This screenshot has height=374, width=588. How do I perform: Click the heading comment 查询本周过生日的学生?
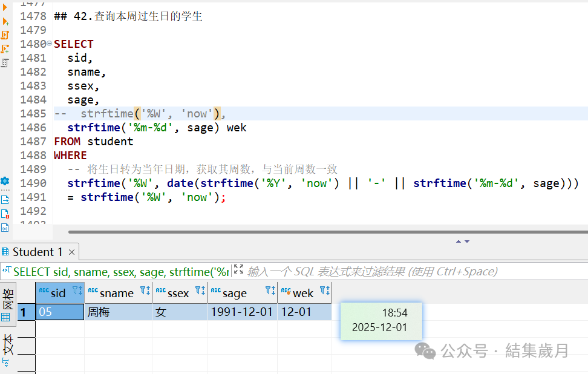coord(148,16)
